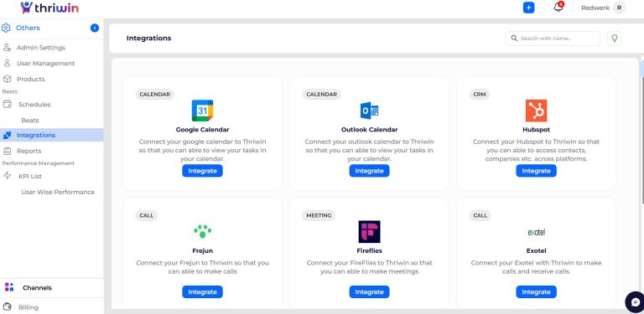Screen dimensions: 644x314
Task: Open User Management
Action: coord(45,64)
